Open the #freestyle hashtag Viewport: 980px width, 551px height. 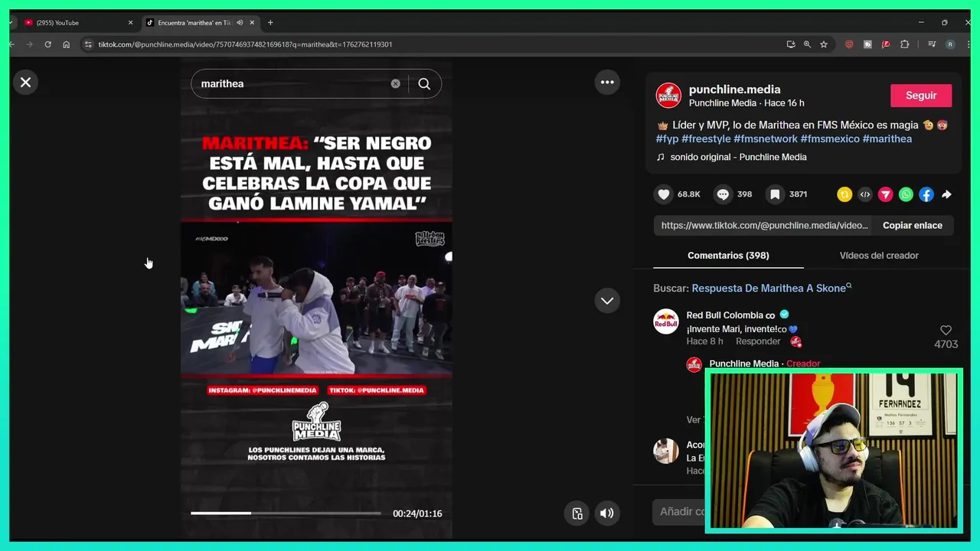[706, 139]
